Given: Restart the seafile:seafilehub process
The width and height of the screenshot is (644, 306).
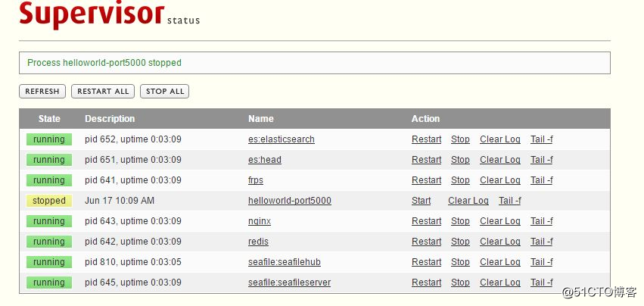Looking at the screenshot, I should pyautogui.click(x=426, y=262).
